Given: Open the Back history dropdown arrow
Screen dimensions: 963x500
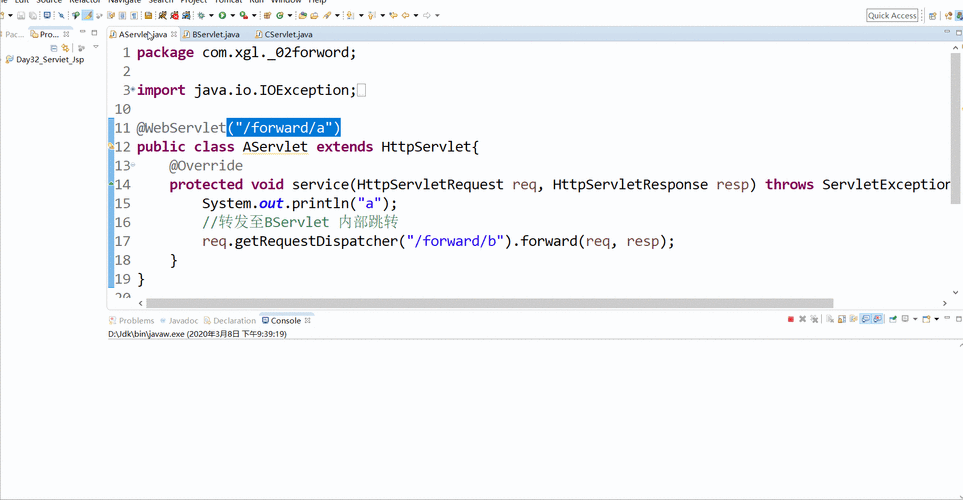Looking at the screenshot, I should 416,15.
